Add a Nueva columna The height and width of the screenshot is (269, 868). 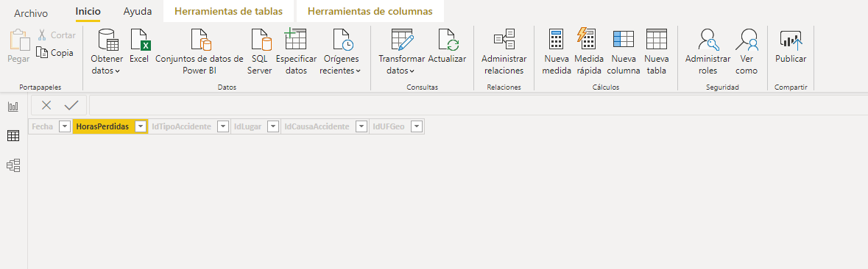pyautogui.click(x=624, y=51)
